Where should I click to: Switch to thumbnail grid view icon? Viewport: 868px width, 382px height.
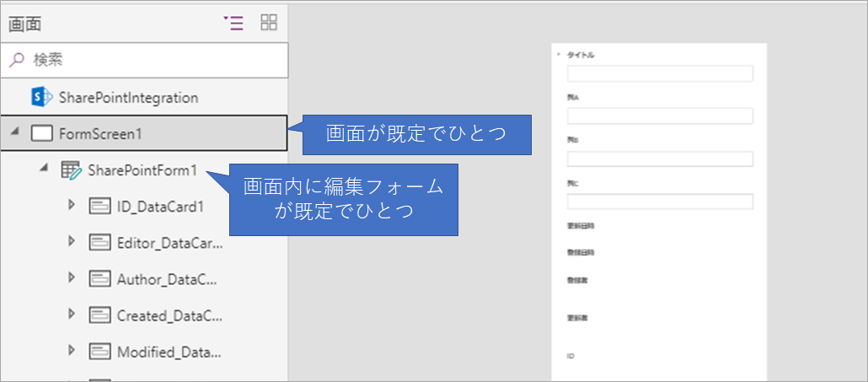click(269, 23)
